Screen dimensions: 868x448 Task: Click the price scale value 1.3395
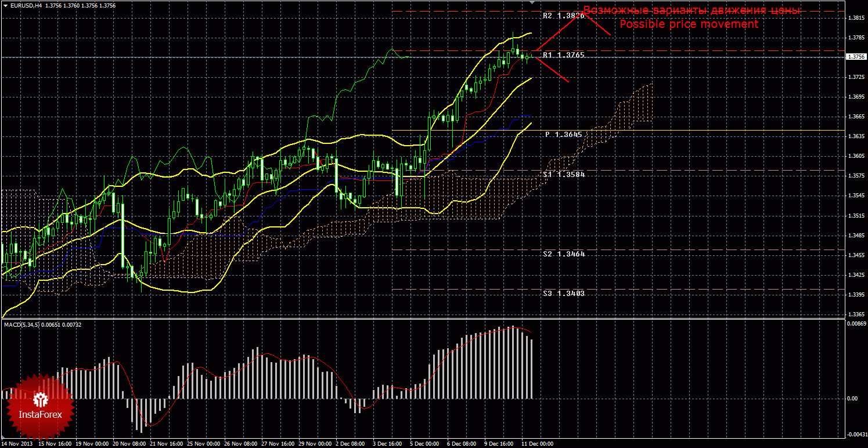pyautogui.click(x=856, y=295)
